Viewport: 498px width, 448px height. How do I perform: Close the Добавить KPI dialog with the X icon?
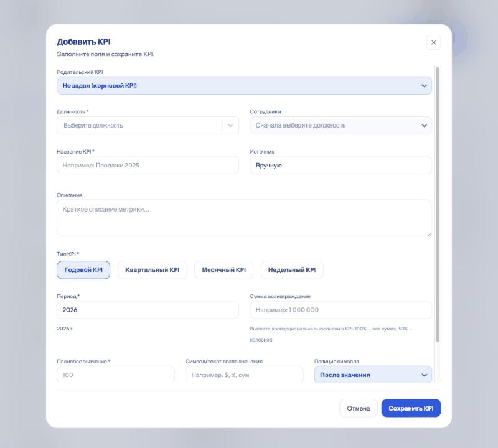tap(433, 42)
